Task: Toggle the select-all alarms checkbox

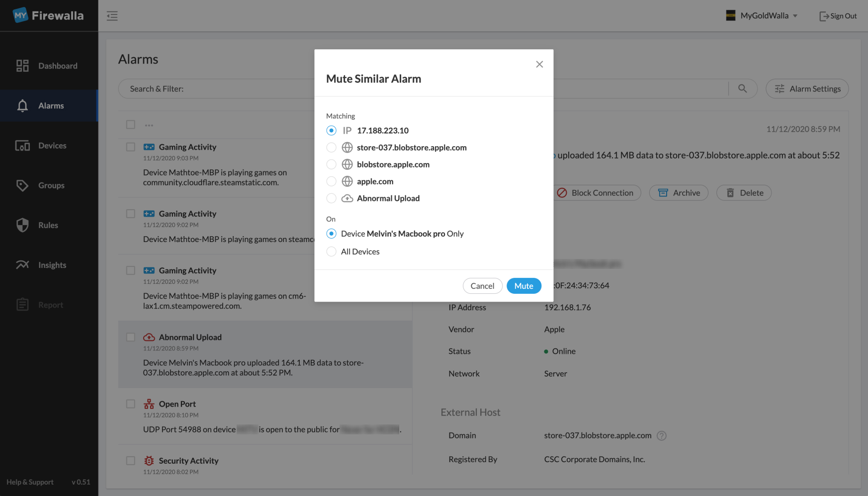Action: pyautogui.click(x=130, y=124)
